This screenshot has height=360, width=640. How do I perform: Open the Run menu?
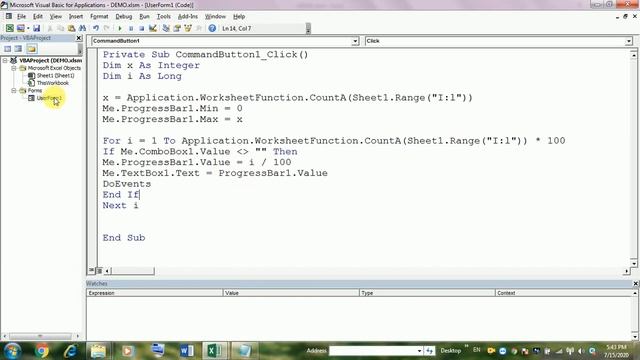144,16
